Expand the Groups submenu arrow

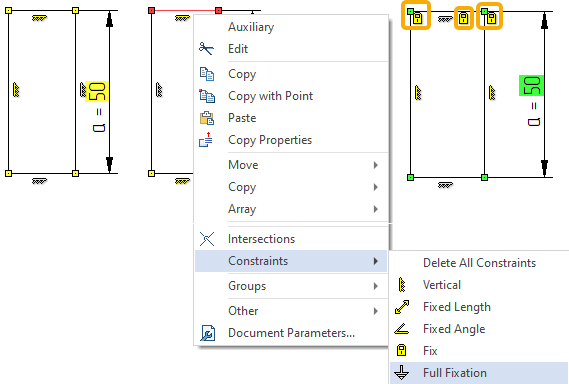376,286
